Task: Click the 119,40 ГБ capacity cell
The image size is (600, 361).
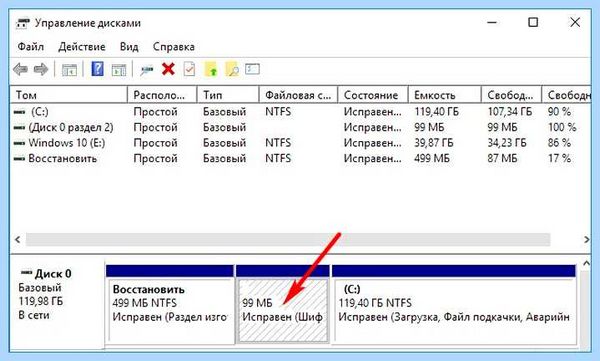Action: click(436, 112)
